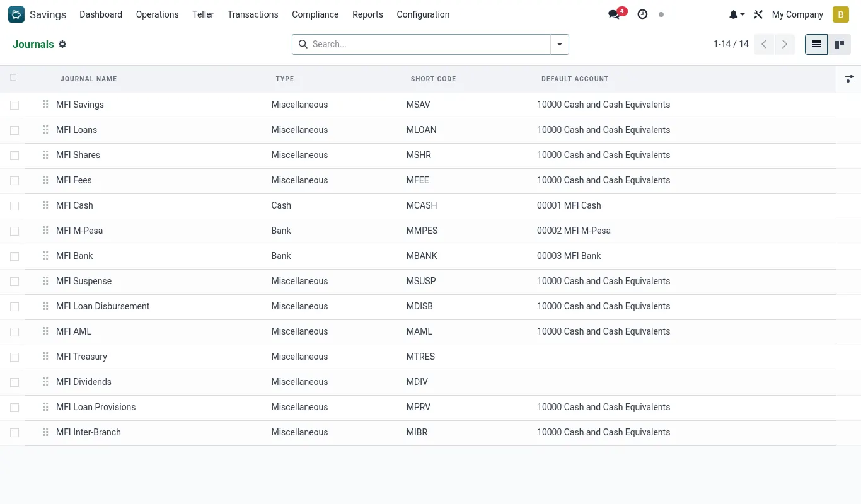Open the Configuration menu
This screenshot has width=861, height=504.
tap(423, 14)
